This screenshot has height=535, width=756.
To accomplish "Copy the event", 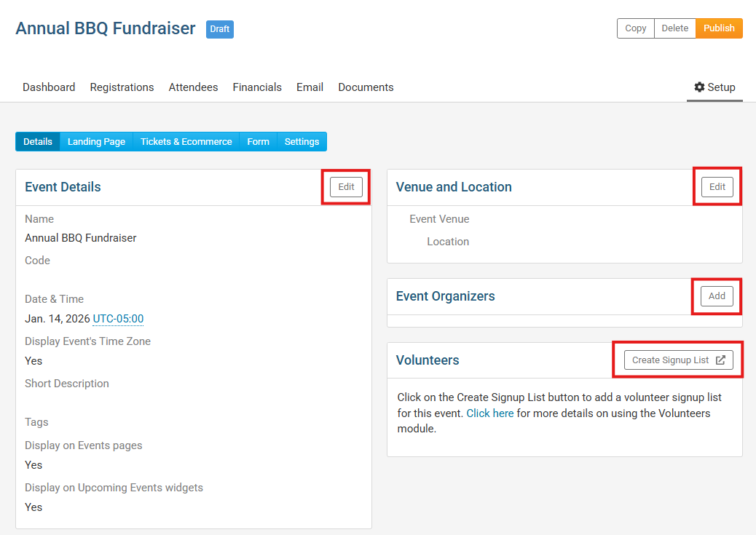I will tap(635, 28).
